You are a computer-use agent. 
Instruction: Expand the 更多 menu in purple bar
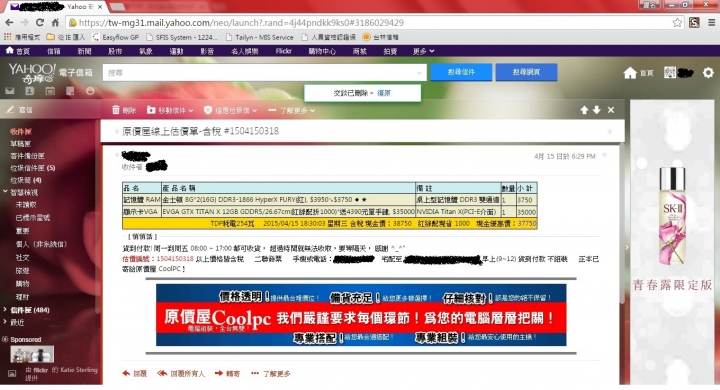(x=423, y=51)
